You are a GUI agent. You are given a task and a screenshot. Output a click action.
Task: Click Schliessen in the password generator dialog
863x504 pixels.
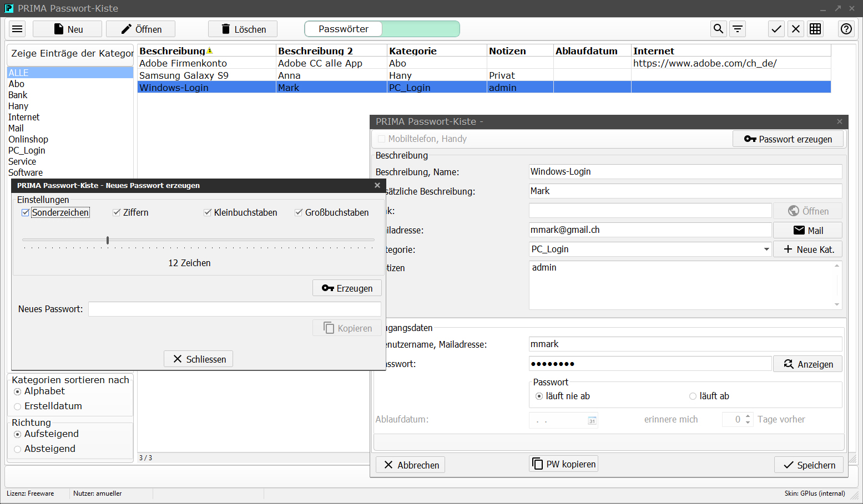pyautogui.click(x=198, y=359)
